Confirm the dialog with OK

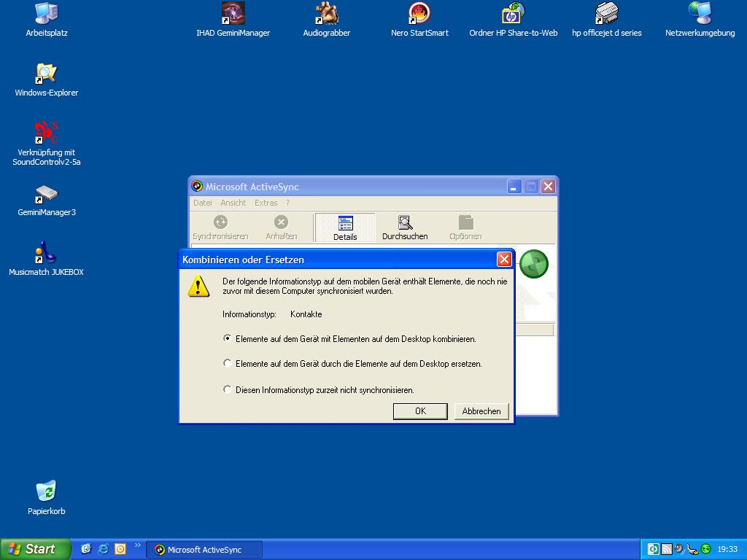[420, 411]
